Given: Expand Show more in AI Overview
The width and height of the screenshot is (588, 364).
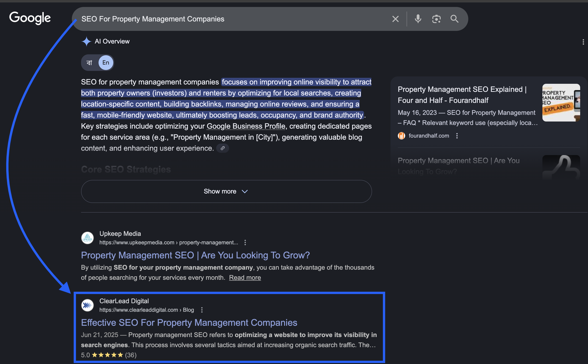Looking at the screenshot, I should (x=226, y=191).
